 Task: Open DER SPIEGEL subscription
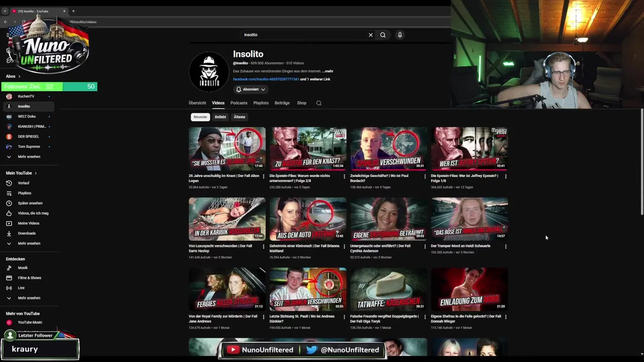[28, 136]
